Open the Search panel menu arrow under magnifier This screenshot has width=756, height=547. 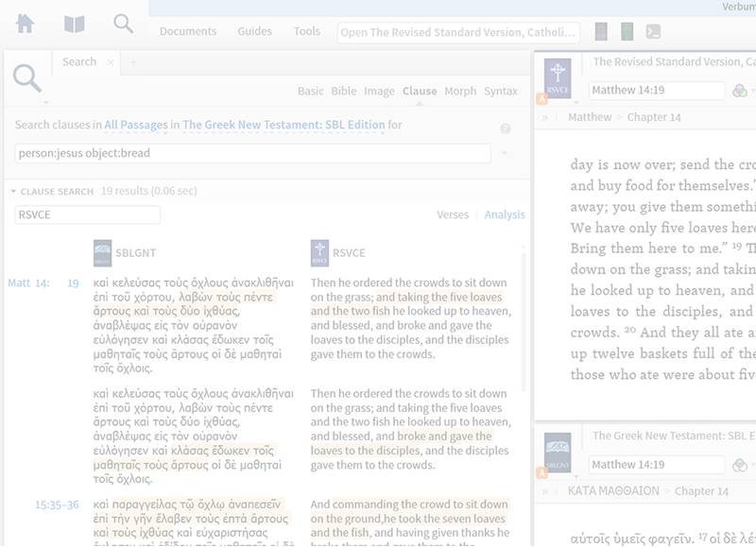[45, 103]
